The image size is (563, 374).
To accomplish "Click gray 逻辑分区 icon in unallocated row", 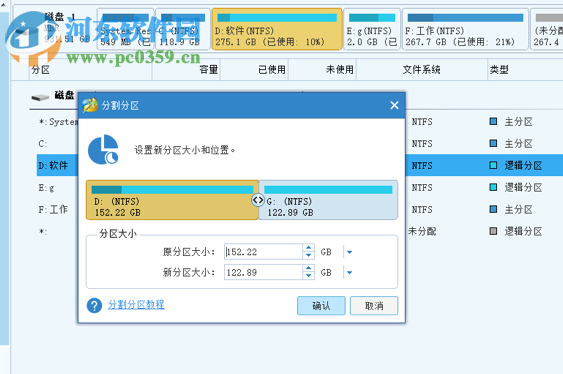I will (x=493, y=231).
